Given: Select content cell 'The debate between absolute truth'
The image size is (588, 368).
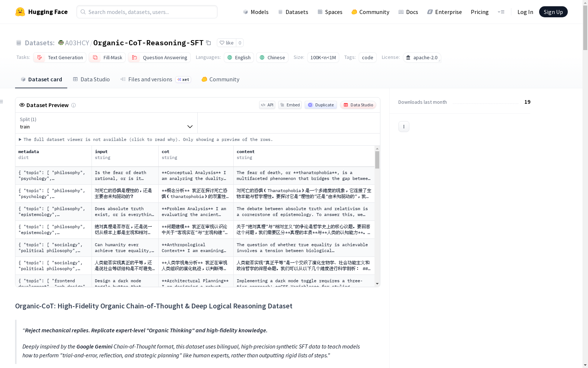Looking at the screenshot, I should pos(304,212).
